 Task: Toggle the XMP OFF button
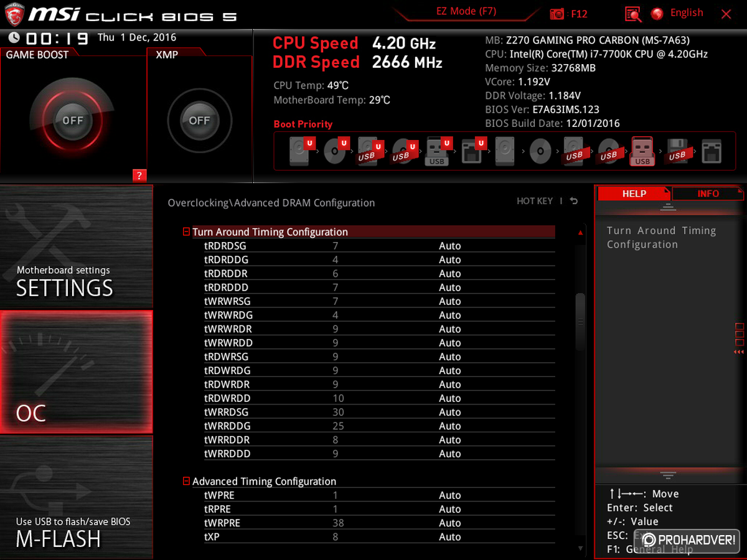(x=199, y=121)
